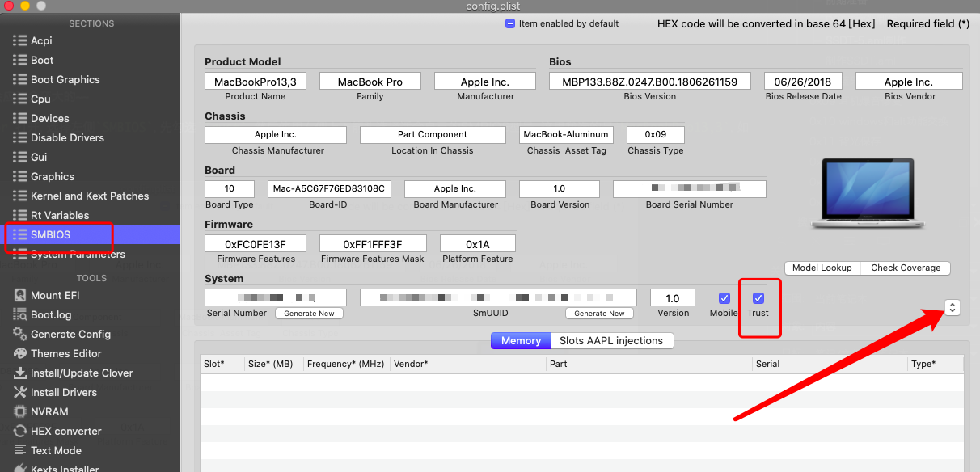This screenshot has height=472, width=980.
Task: Click the NVRAM chip icon
Action: pos(20,411)
